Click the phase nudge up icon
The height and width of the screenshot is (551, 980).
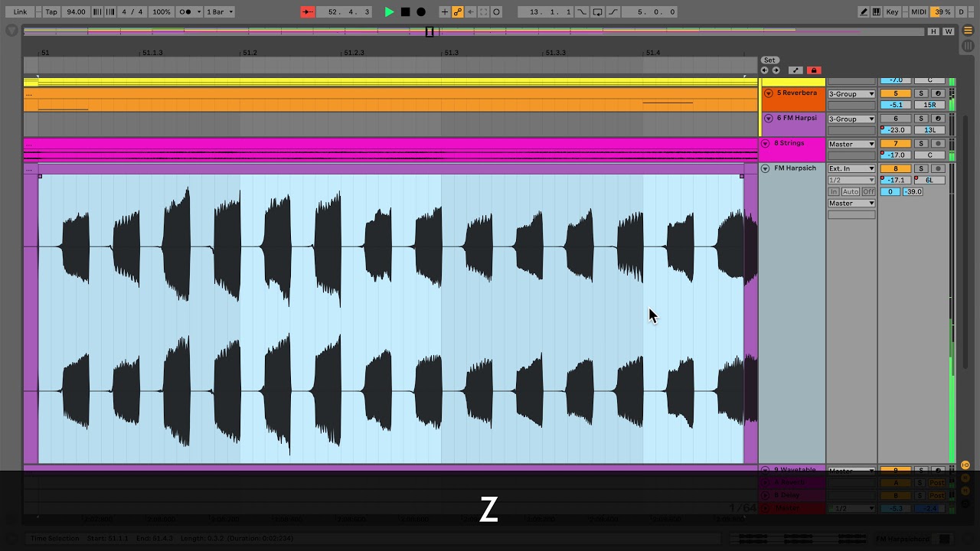[111, 11]
